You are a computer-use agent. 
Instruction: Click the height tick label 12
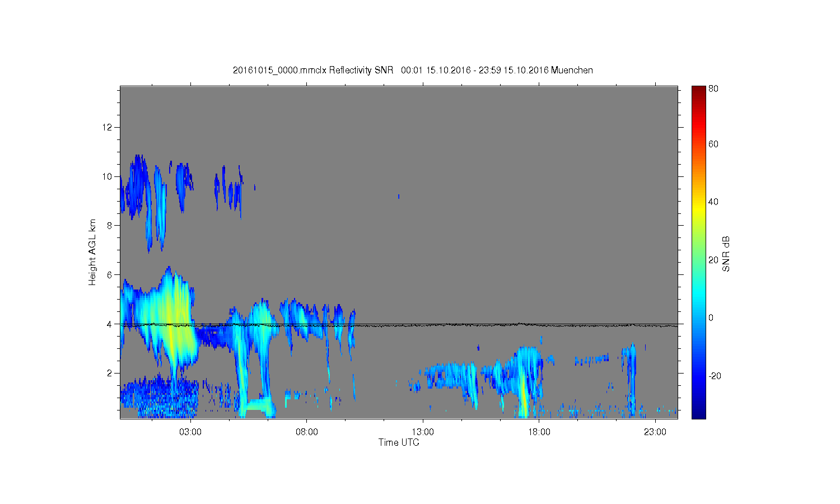(108, 127)
